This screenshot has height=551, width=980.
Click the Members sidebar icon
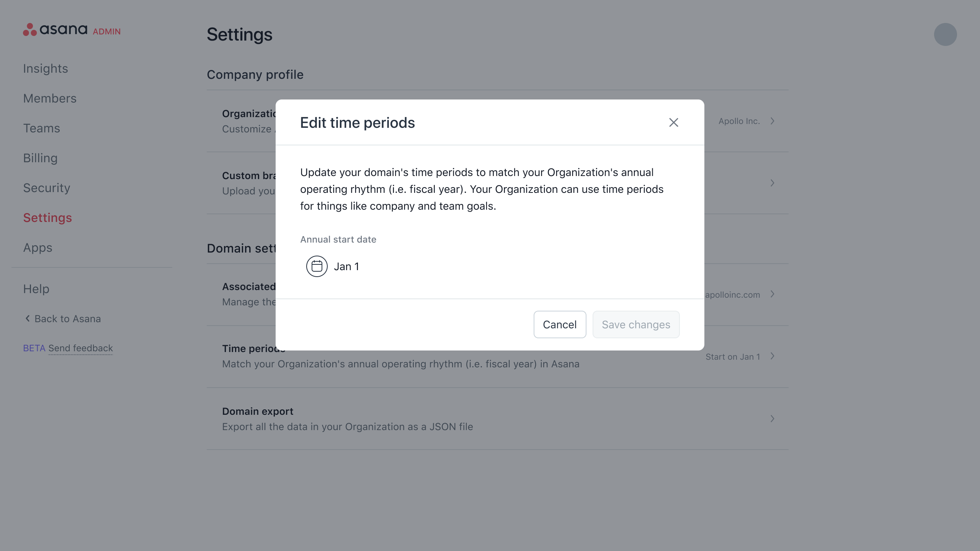49,98
